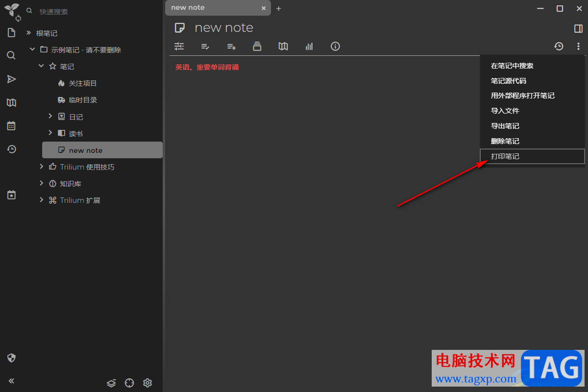The image size is (588, 392).
Task: Select 读书 note in tree
Action: pyautogui.click(x=76, y=133)
